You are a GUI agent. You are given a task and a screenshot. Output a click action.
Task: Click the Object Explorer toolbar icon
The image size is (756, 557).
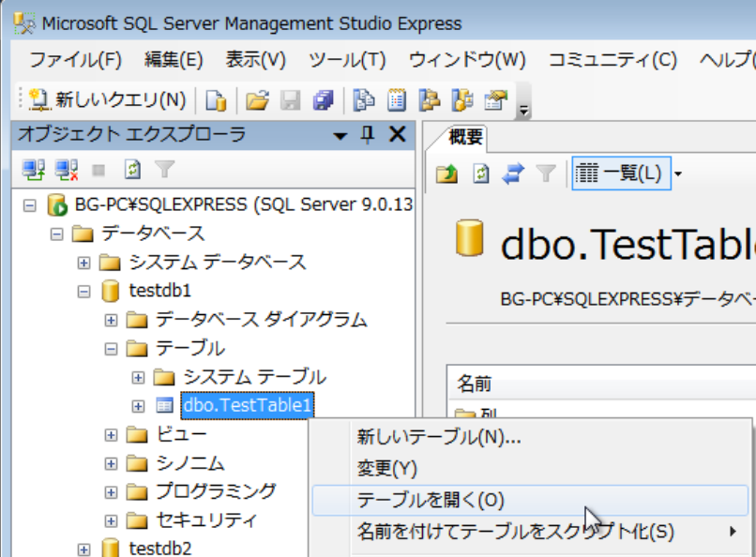click(x=429, y=100)
